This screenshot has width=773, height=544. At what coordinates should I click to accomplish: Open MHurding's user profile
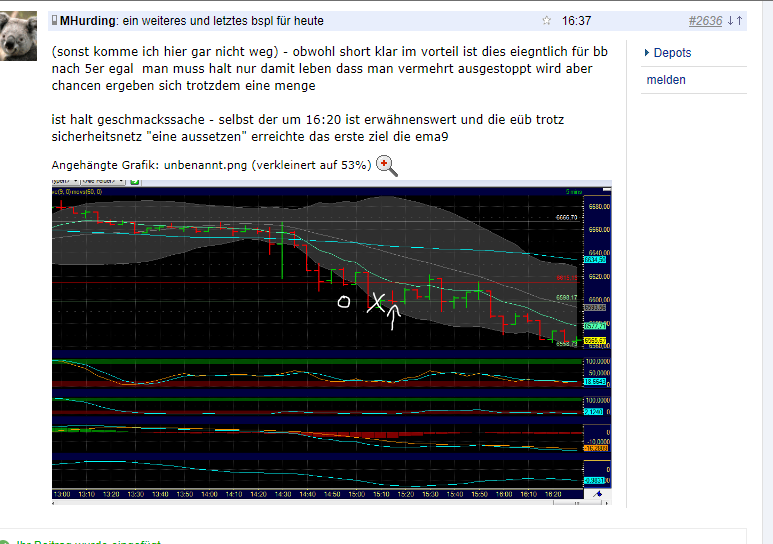88,21
